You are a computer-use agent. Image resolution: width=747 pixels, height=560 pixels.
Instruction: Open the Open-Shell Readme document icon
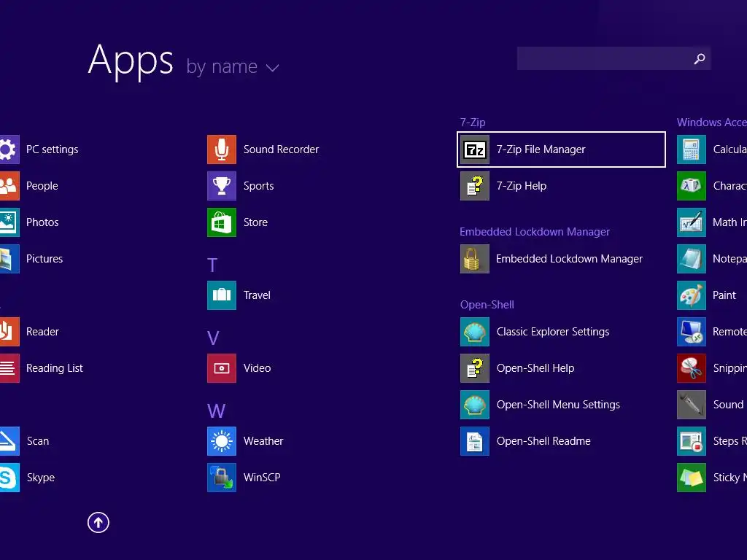tap(474, 441)
